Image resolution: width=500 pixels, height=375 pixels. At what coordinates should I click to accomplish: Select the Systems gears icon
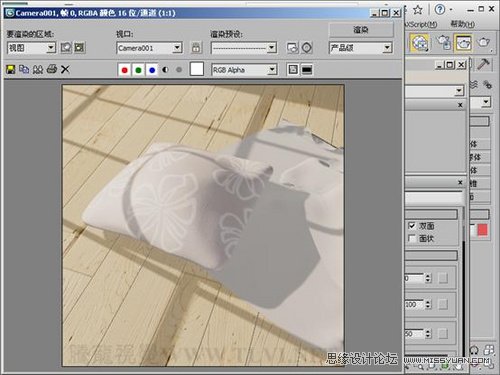(x=487, y=84)
